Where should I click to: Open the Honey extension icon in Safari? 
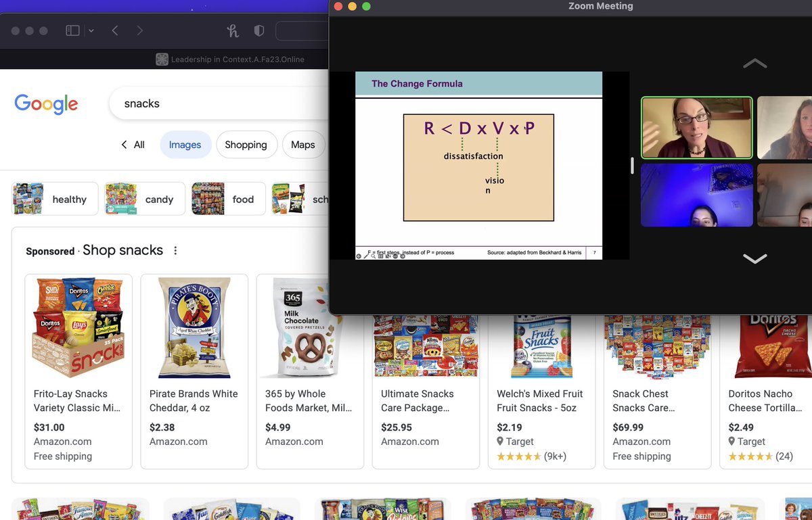point(233,30)
